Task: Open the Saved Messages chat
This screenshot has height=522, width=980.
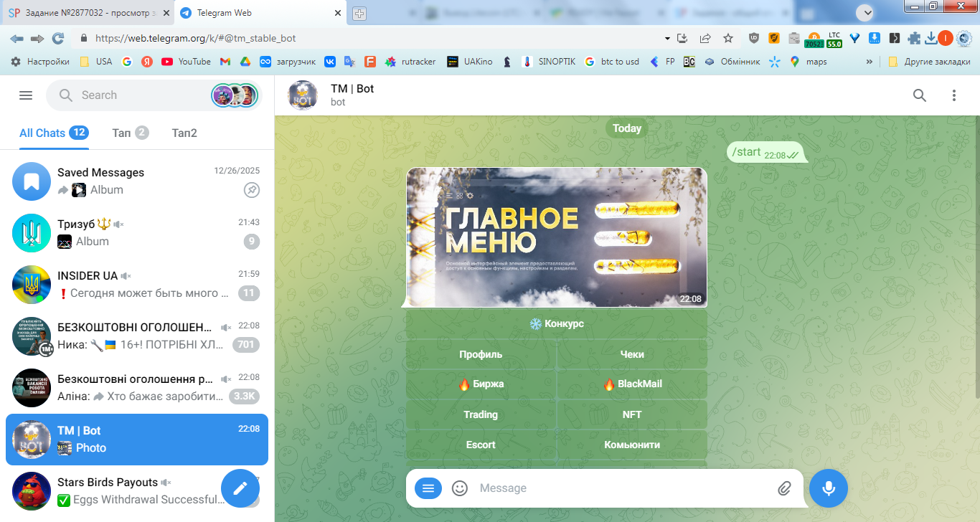Action: coord(137,181)
